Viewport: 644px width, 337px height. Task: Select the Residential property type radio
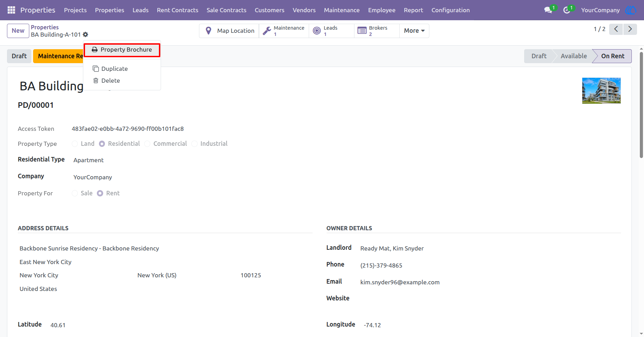(102, 144)
